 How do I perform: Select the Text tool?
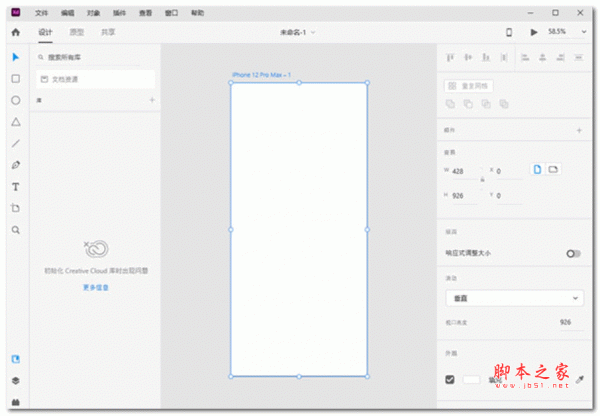click(16, 187)
